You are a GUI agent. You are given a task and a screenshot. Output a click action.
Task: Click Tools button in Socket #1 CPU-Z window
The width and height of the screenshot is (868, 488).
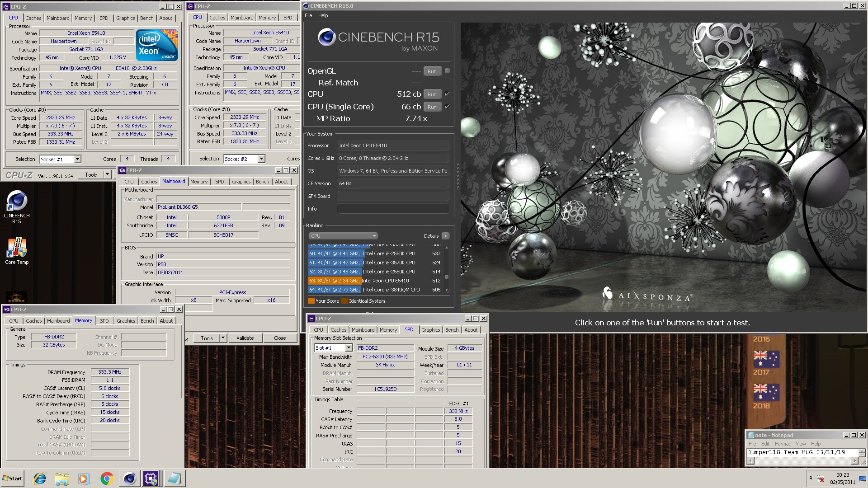pos(91,174)
